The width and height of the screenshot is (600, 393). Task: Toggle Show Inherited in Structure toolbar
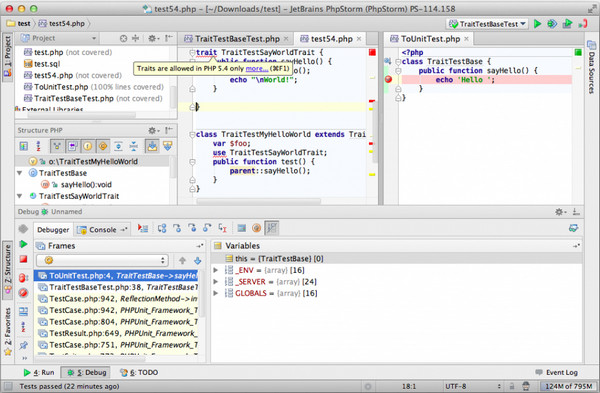57,146
